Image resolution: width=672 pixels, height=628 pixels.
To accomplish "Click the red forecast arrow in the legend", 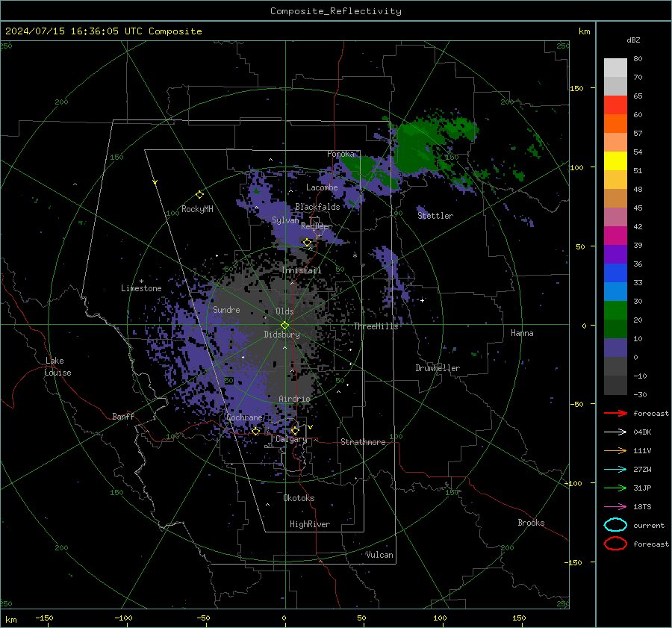I will pos(615,413).
